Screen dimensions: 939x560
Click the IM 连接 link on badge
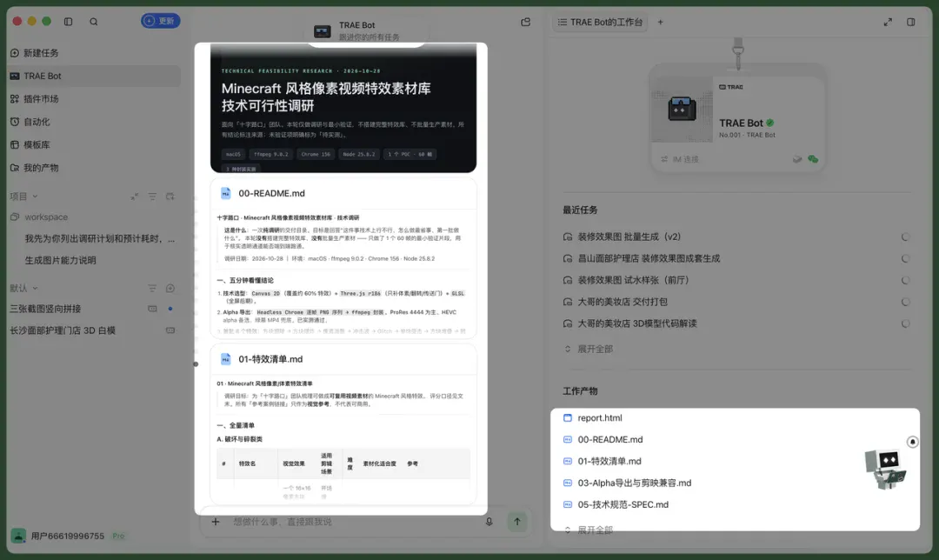(x=680, y=159)
